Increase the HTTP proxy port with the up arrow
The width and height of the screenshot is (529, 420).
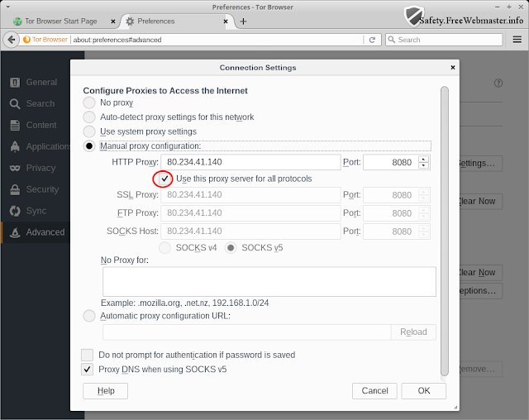coord(423,160)
